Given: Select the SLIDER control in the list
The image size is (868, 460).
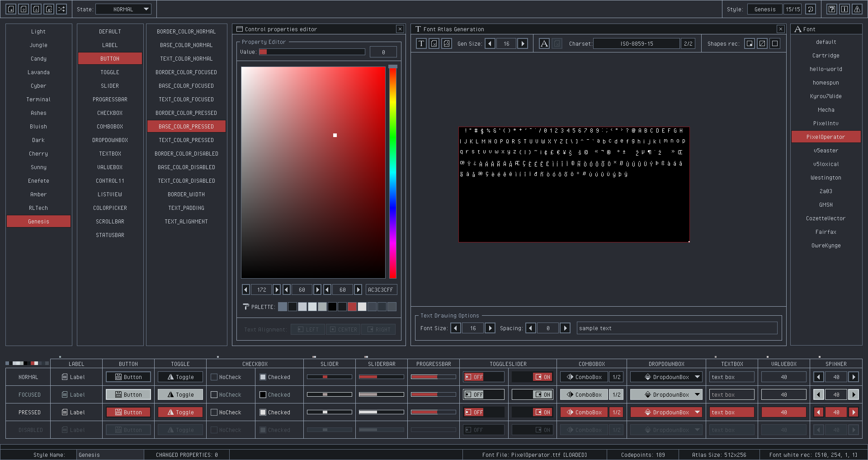Looking at the screenshot, I should [110, 85].
